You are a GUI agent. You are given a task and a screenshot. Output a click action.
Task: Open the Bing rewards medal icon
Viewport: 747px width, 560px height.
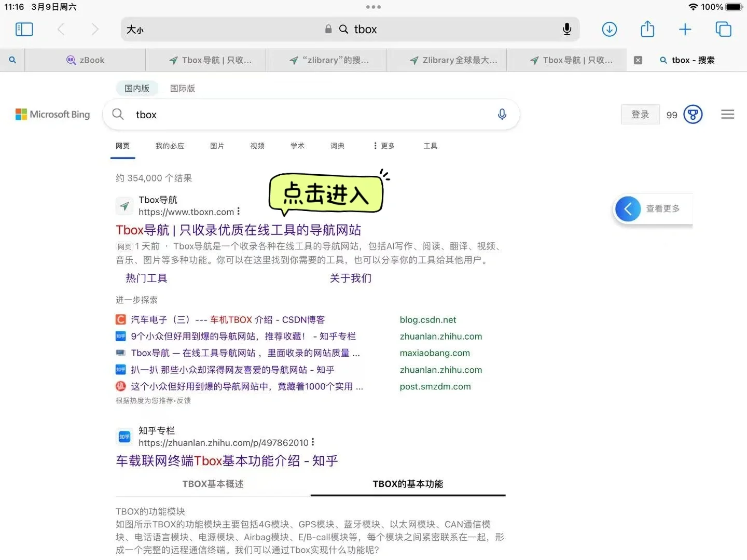coord(693,114)
